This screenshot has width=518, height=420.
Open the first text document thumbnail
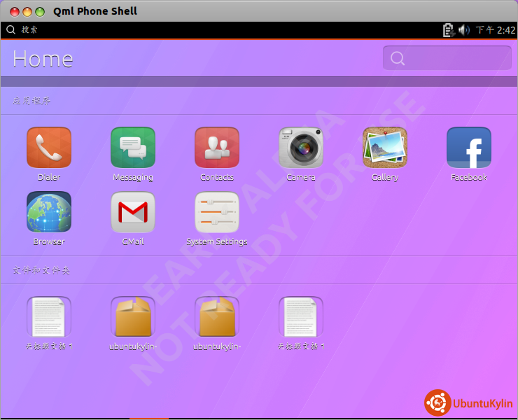[x=48, y=317]
